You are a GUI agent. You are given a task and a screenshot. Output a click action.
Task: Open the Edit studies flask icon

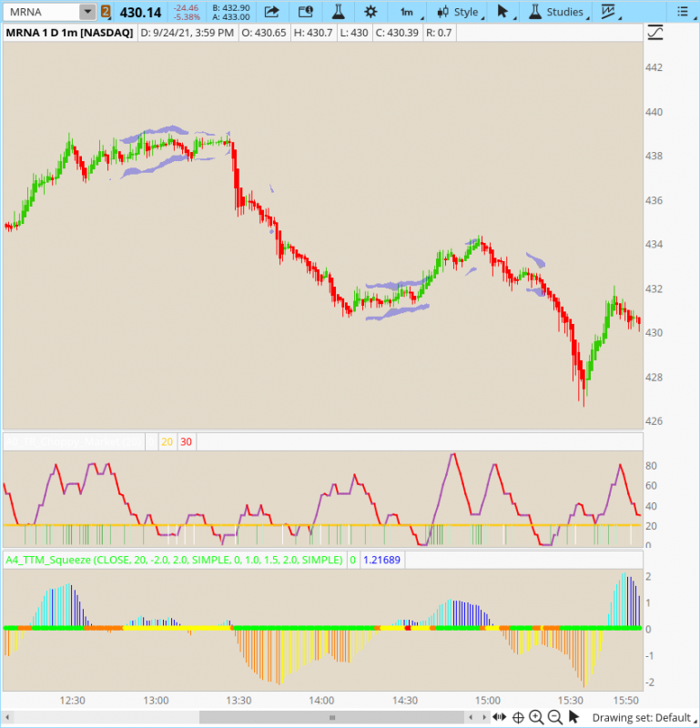pos(338,12)
